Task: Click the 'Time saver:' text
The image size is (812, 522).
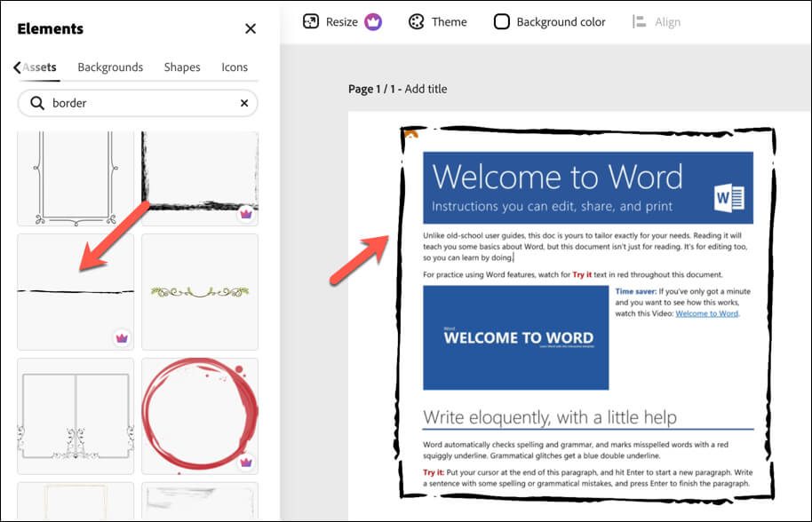Action: coord(635,291)
